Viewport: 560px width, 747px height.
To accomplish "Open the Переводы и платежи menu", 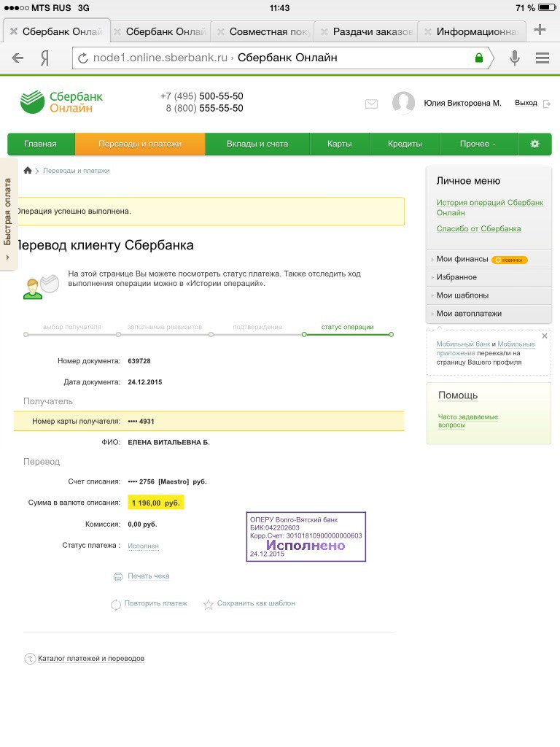I will [x=140, y=144].
